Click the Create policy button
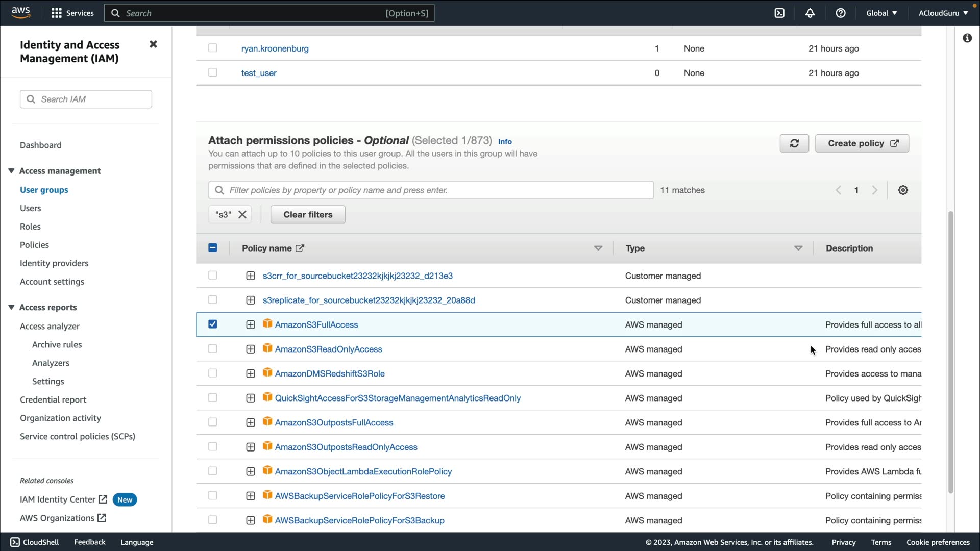980x551 pixels. pyautogui.click(x=862, y=143)
